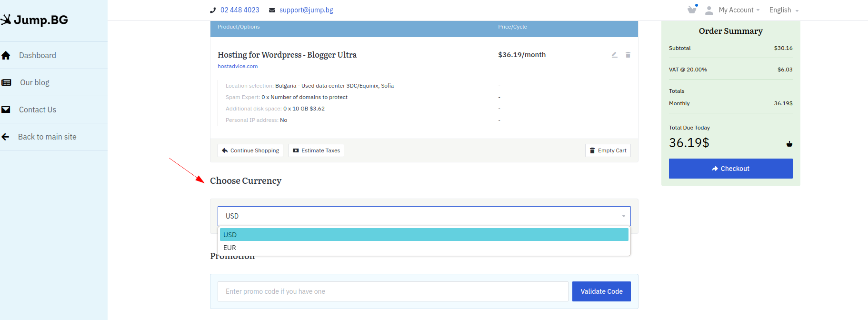This screenshot has height=320, width=868.
Task: Click the Continue Shopping button
Action: 250,150
